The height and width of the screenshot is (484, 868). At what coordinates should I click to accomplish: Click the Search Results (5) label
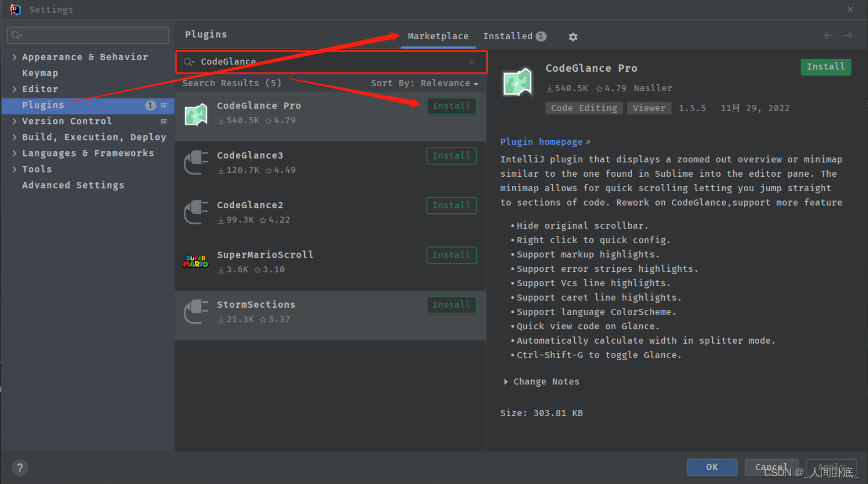point(232,83)
